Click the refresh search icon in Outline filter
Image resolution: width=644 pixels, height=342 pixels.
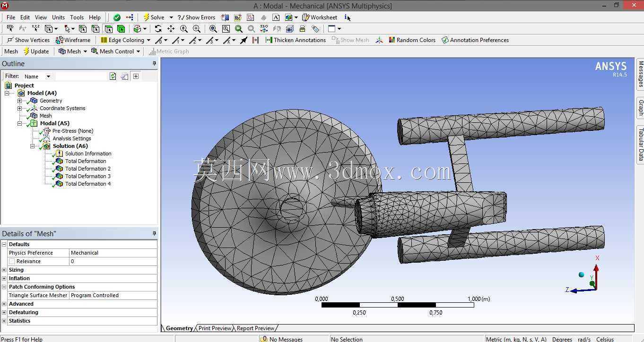click(113, 76)
